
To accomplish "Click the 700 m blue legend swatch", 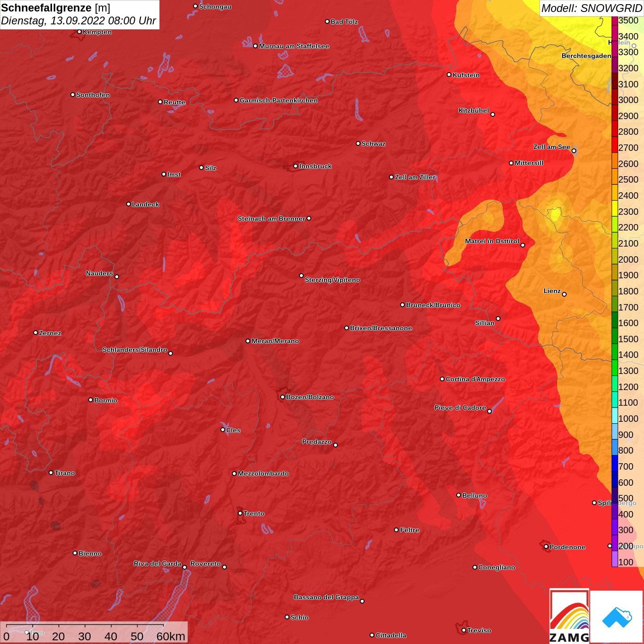I will pos(615,463).
